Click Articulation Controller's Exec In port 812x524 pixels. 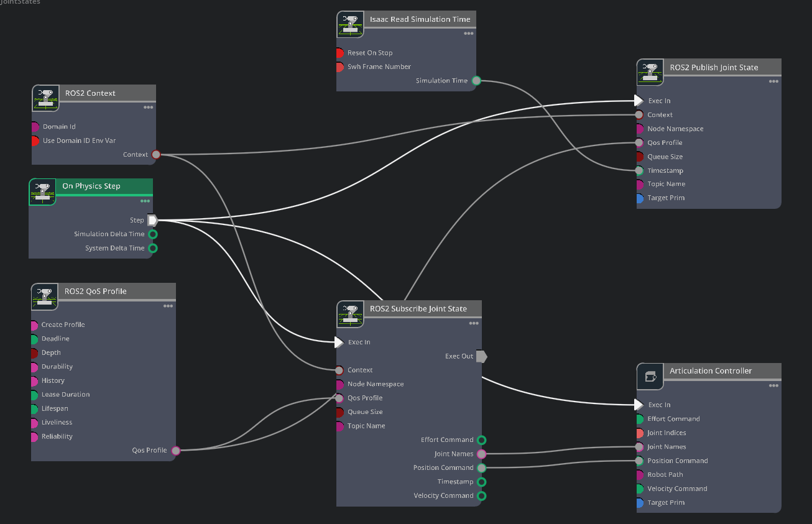639,405
